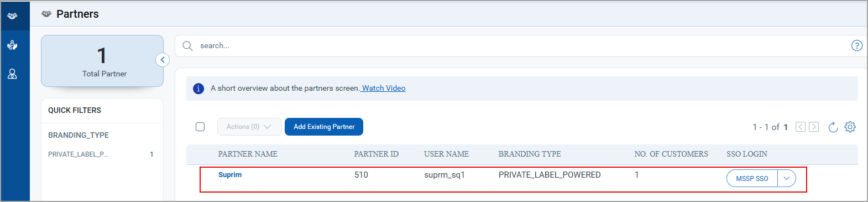Open the Suprim partner link
868x202 pixels.
coord(230,174)
